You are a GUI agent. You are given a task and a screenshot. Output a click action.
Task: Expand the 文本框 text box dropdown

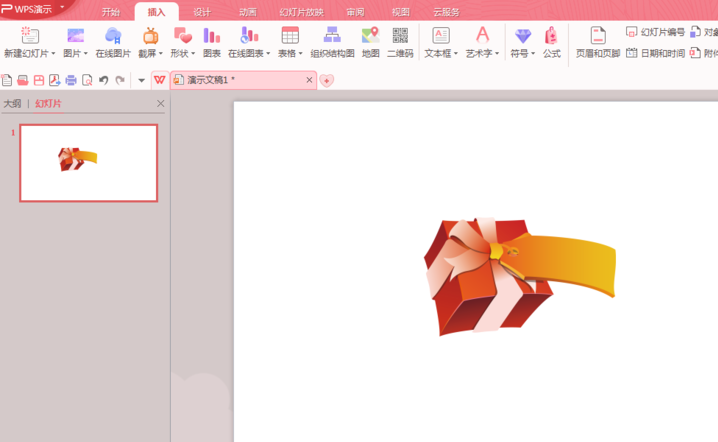point(440,54)
